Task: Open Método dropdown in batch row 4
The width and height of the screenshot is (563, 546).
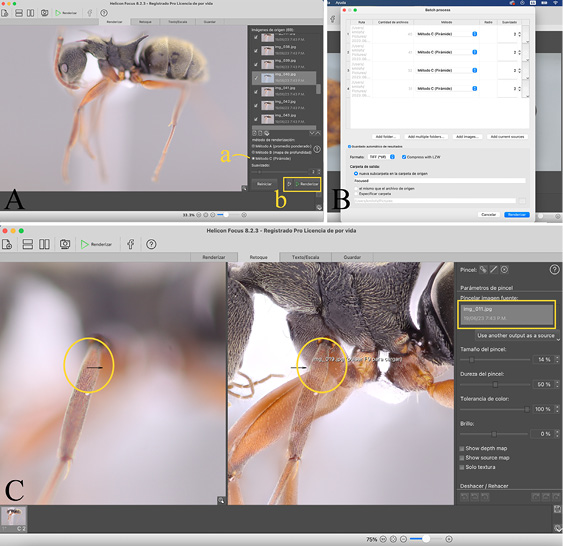Action: point(447,88)
